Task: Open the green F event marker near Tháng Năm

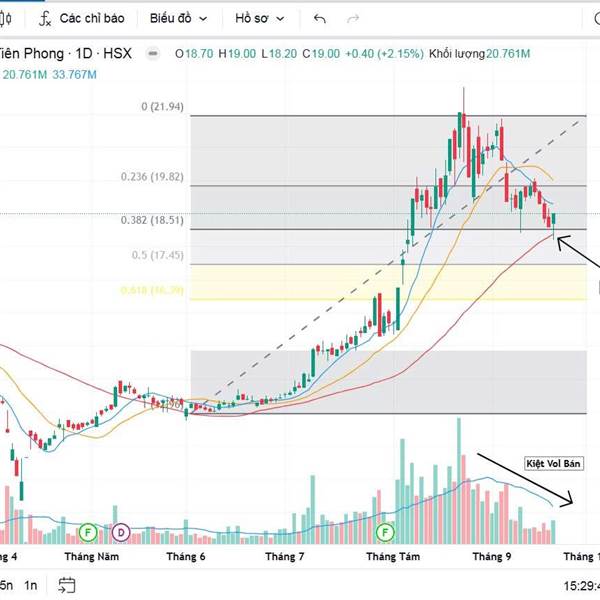Action: (88, 532)
